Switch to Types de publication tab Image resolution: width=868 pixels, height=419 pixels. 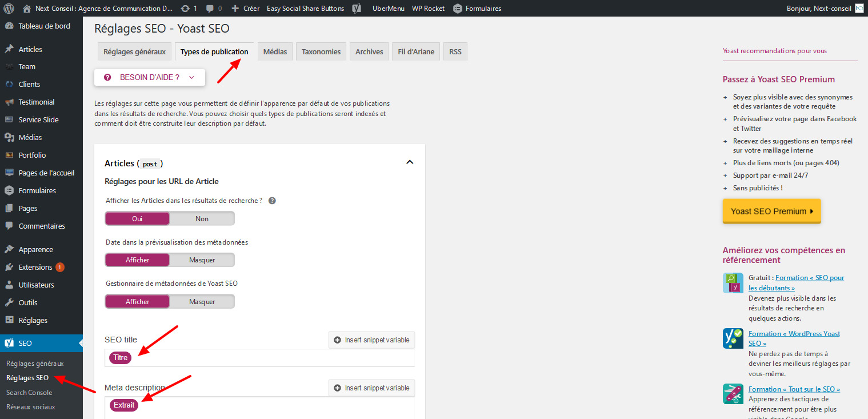click(x=214, y=51)
